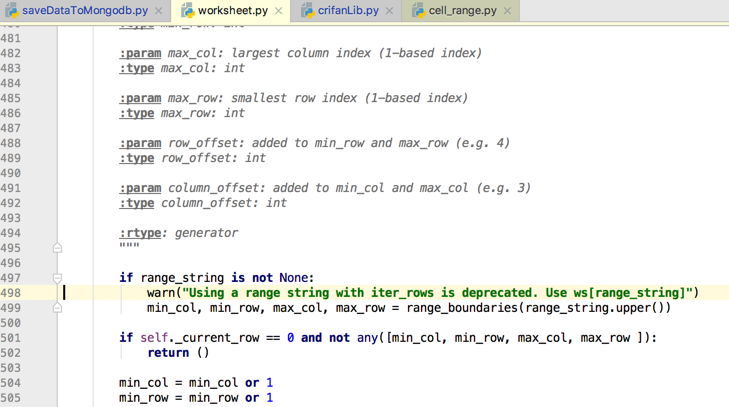Select the worksheet.py editor tab

click(232, 10)
